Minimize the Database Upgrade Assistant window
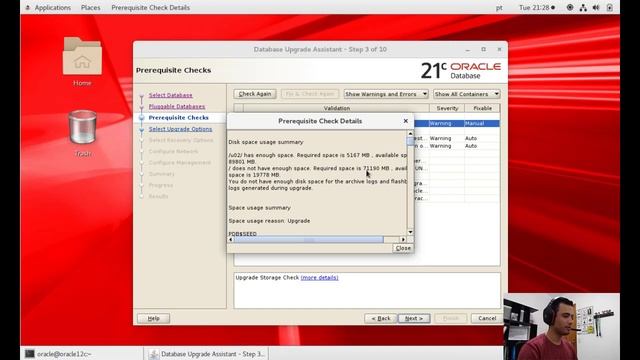 [468, 49]
